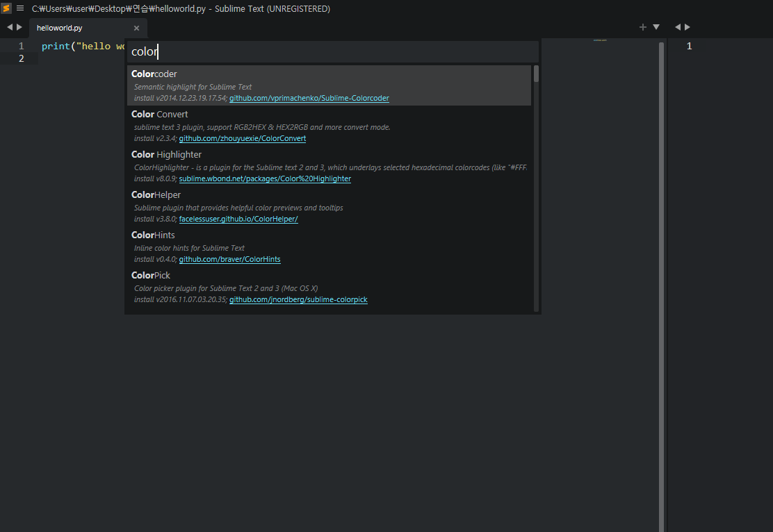Click line number 1 in right pane
The height and width of the screenshot is (532, 773).
pyautogui.click(x=689, y=46)
